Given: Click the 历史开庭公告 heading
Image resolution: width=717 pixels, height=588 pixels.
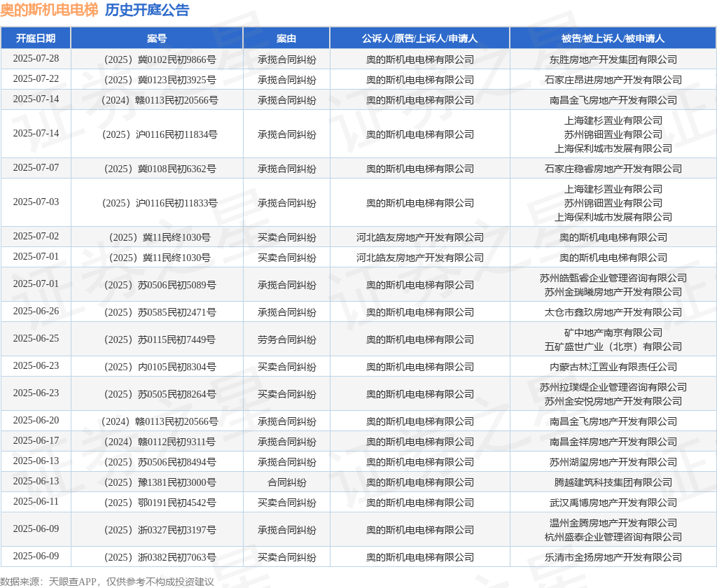Looking at the screenshot, I should click(147, 10).
